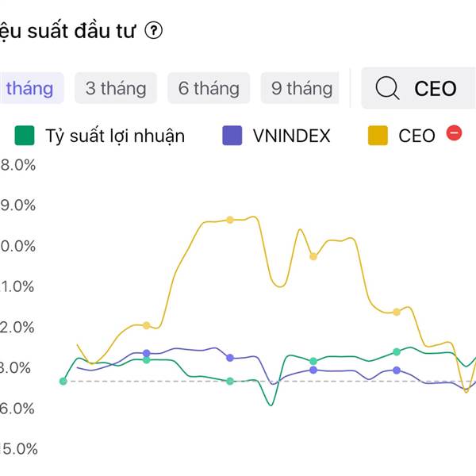This screenshot has height=476, width=476.
Task: Remove CEO with the red minus icon
Action: (x=454, y=134)
